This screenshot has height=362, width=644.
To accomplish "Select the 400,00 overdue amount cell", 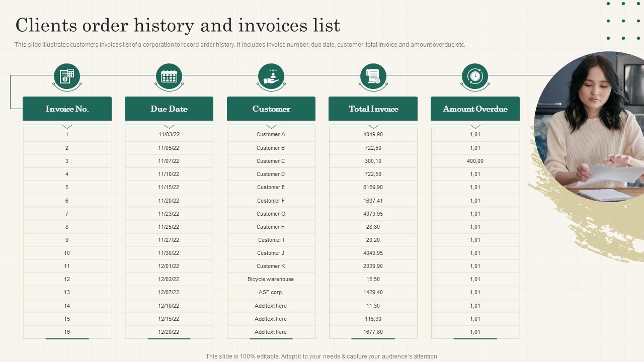I will 474,161.
